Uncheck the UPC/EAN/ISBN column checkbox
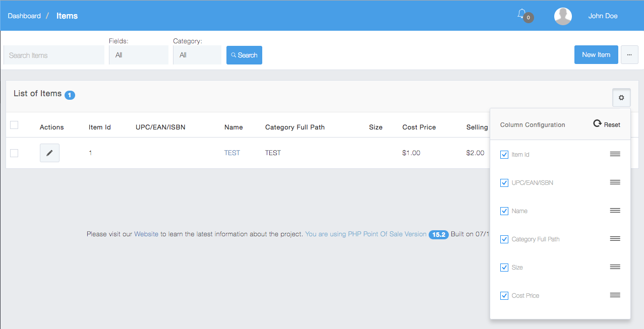Screen dimensions: 644x329 pyautogui.click(x=504, y=183)
